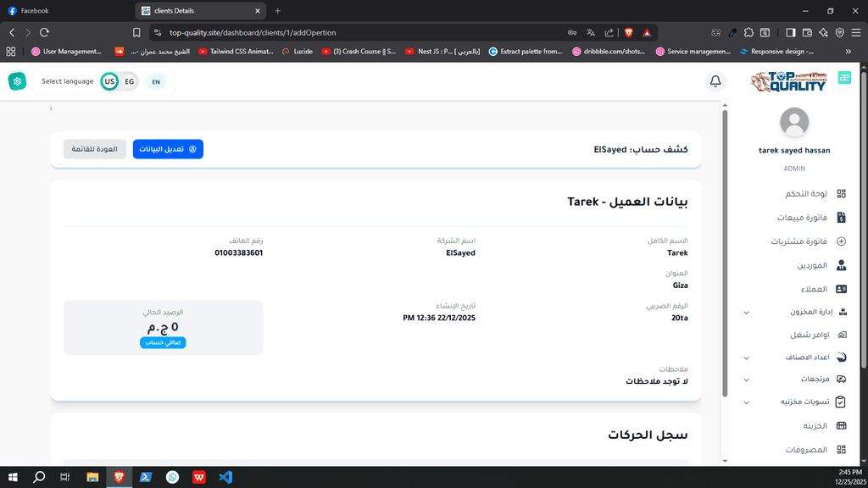Open the browser extensions puzzle icon
868x488 pixels.
748,33
